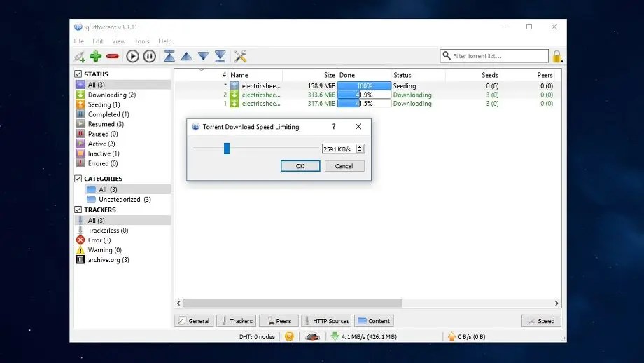Decrease speed limit with spinner down arrow

[360, 151]
